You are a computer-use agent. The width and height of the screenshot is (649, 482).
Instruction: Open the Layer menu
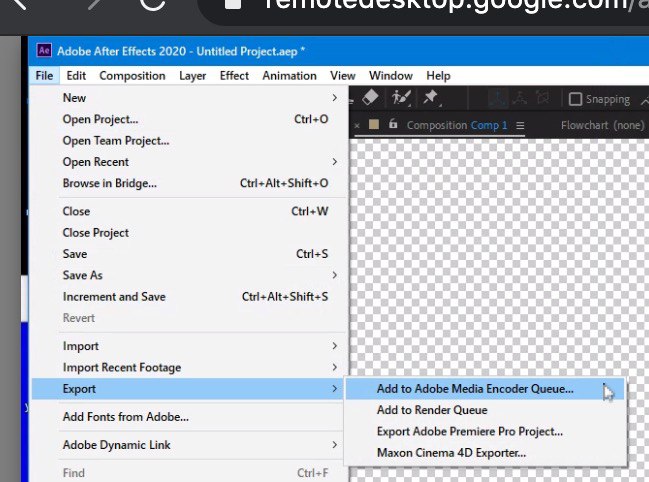point(192,76)
